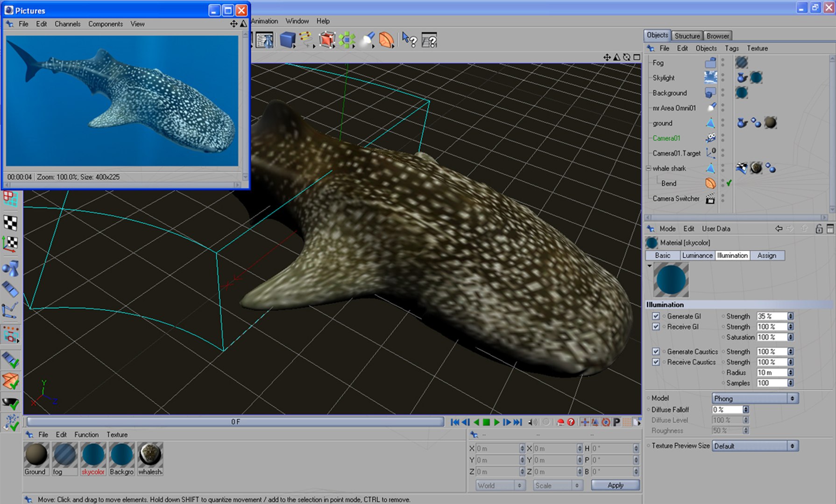The height and width of the screenshot is (504, 836).
Task: Stop the animation playback
Action: click(486, 422)
